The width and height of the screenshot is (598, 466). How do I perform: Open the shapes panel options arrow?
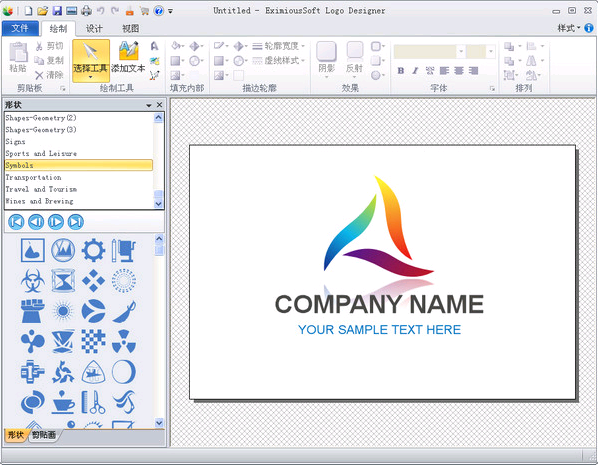tap(149, 105)
